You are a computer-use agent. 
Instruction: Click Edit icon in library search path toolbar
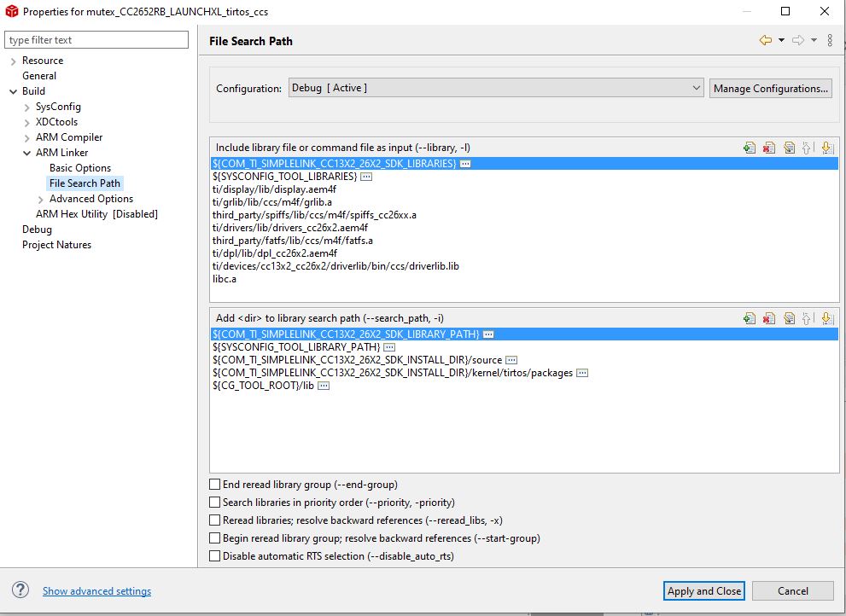[789, 318]
